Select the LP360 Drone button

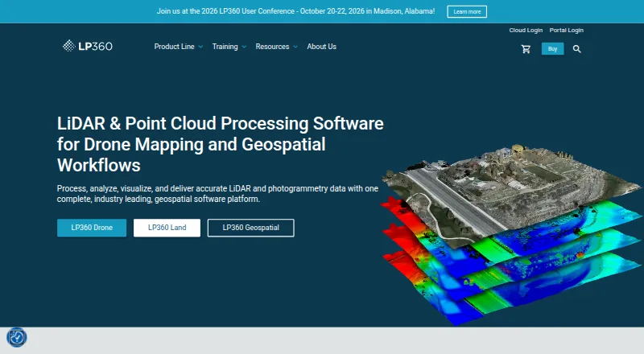[x=92, y=228]
